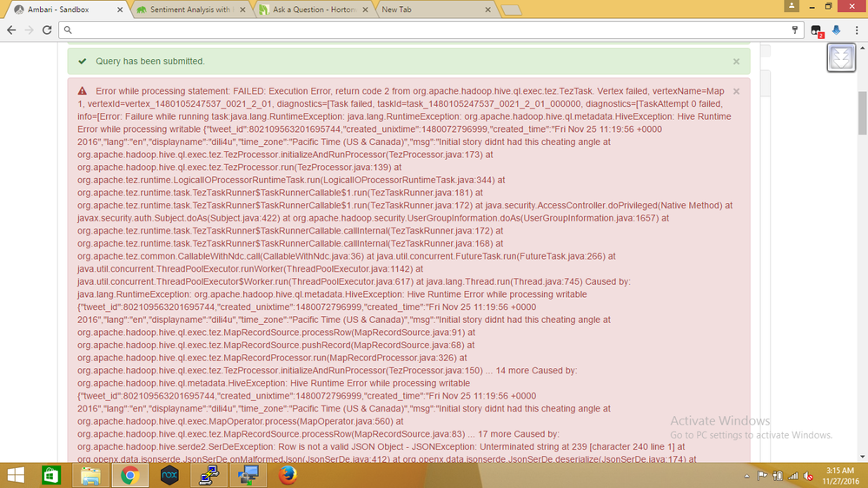Screen dimensions: 868x488
Task: Open the Windows Store from taskbar
Action: [51, 475]
